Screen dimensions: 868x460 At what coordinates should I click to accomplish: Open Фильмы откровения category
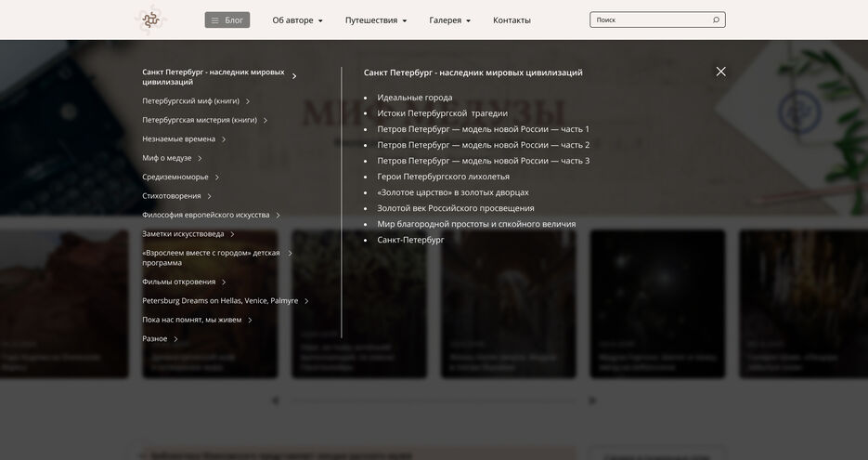[179, 282]
